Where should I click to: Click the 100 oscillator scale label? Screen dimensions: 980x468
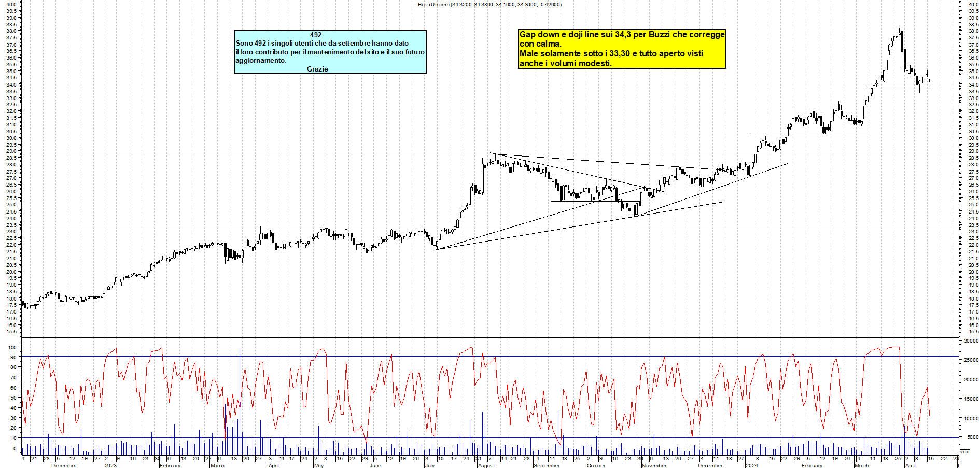[12, 347]
